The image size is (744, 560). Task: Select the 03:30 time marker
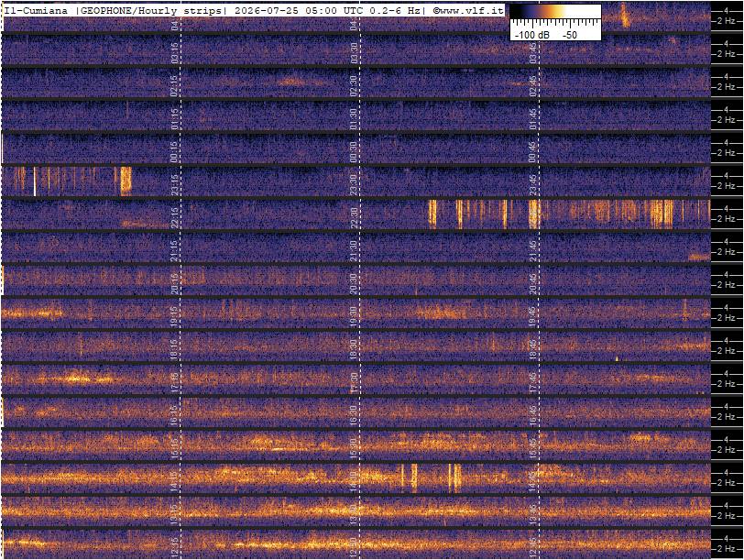(x=353, y=52)
